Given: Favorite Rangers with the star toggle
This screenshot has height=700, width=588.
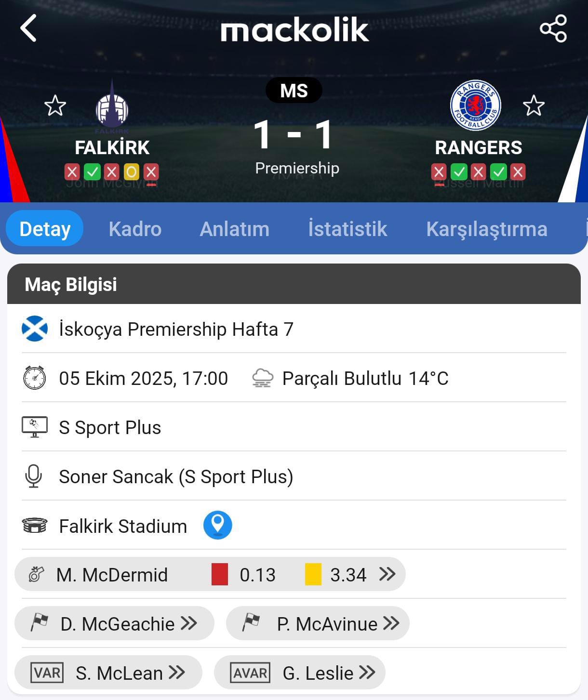Looking at the screenshot, I should 534,106.
